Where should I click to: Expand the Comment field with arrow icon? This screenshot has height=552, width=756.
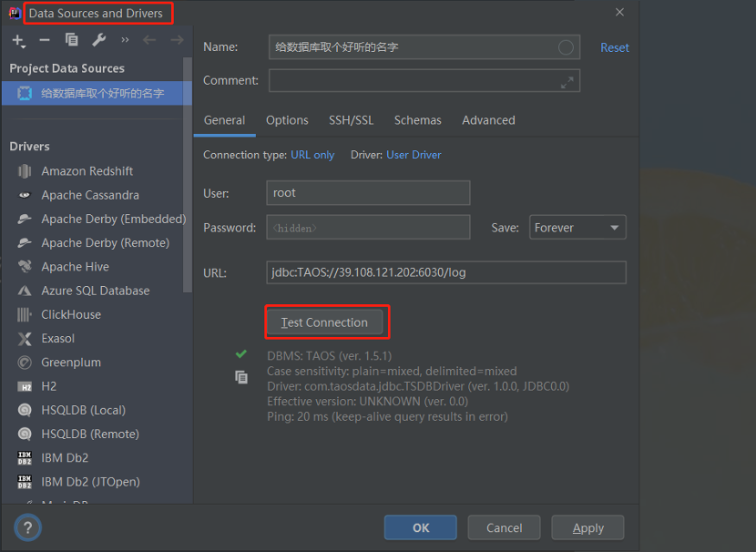[x=567, y=81]
